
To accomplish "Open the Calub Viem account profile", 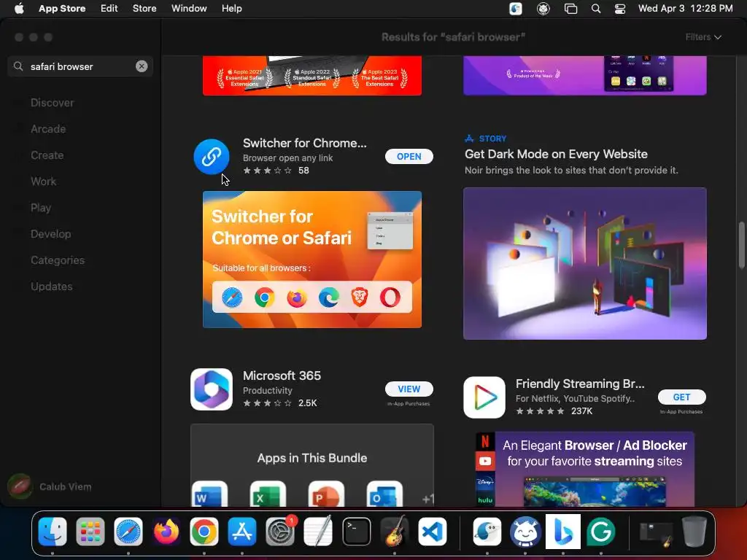I will (50, 486).
